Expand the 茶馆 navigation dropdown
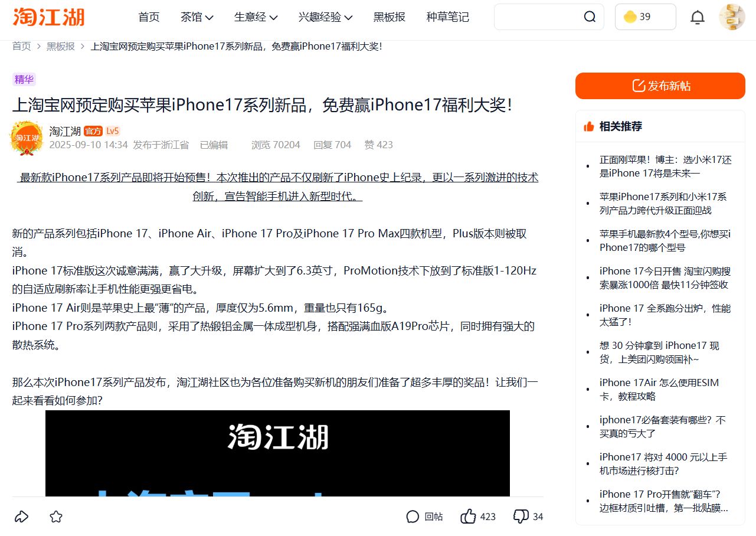 click(x=197, y=17)
